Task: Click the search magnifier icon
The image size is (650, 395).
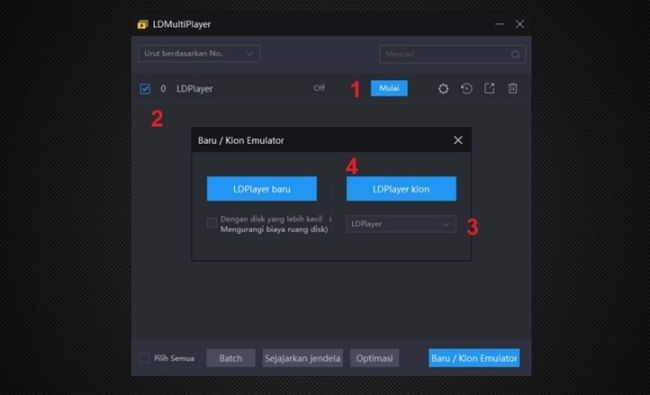Action: tap(515, 54)
